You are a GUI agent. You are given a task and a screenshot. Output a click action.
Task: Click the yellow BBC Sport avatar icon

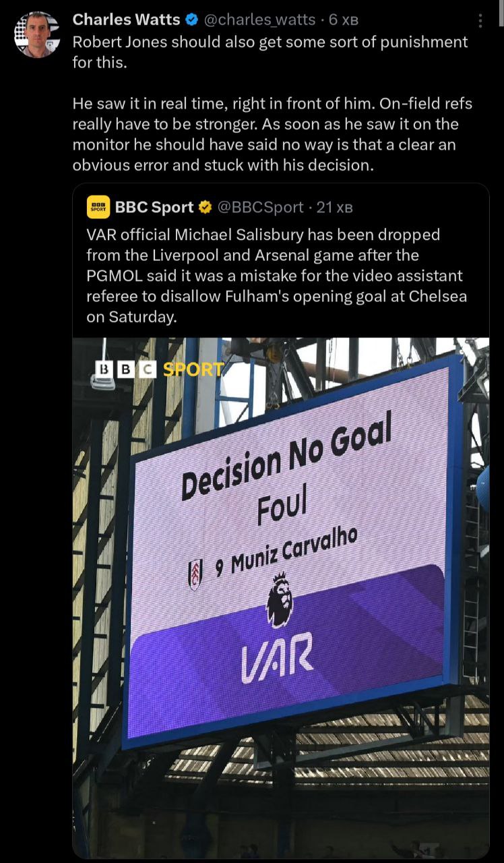(x=98, y=208)
